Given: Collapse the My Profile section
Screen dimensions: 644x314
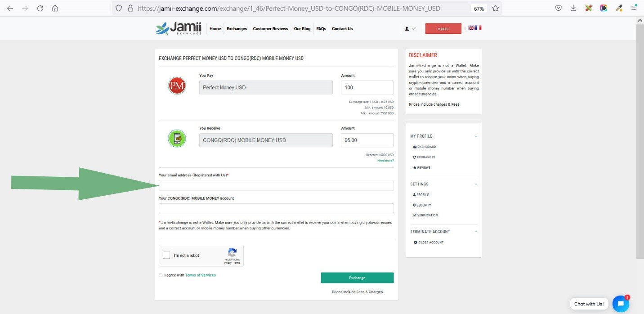Looking at the screenshot, I should (476, 136).
